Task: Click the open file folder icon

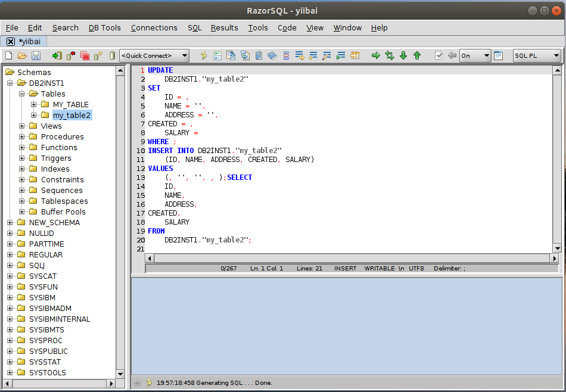Action: tap(22, 55)
